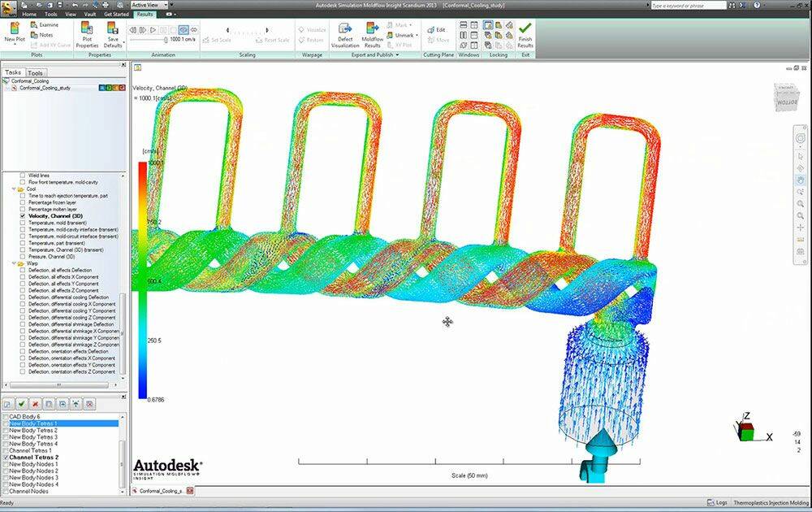Open the Get Started ribbon tab

[x=116, y=14]
